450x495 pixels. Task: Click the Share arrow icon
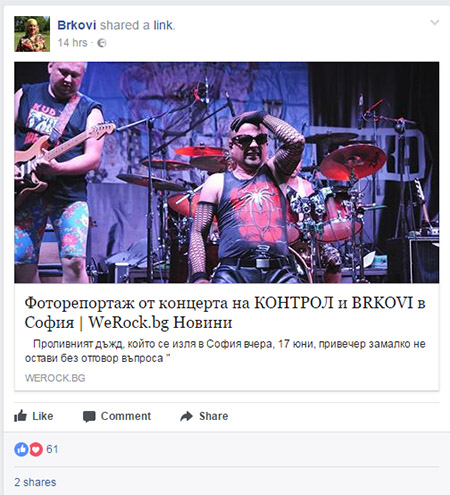(x=186, y=416)
